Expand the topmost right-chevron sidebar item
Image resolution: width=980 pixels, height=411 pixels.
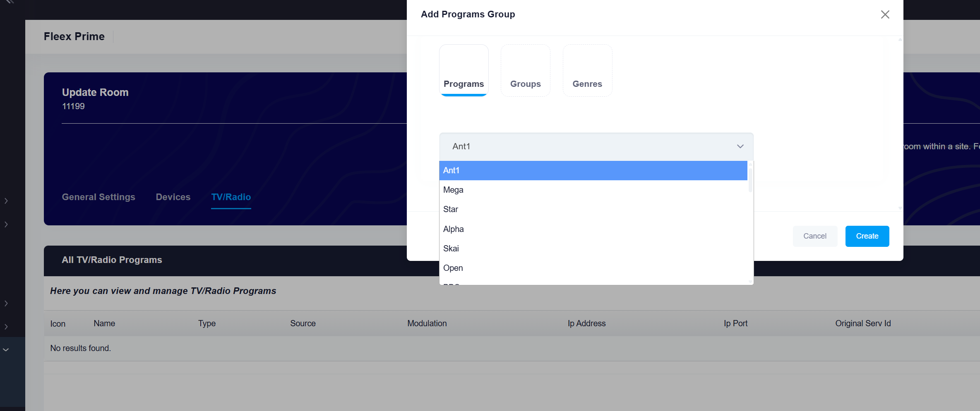point(6,201)
